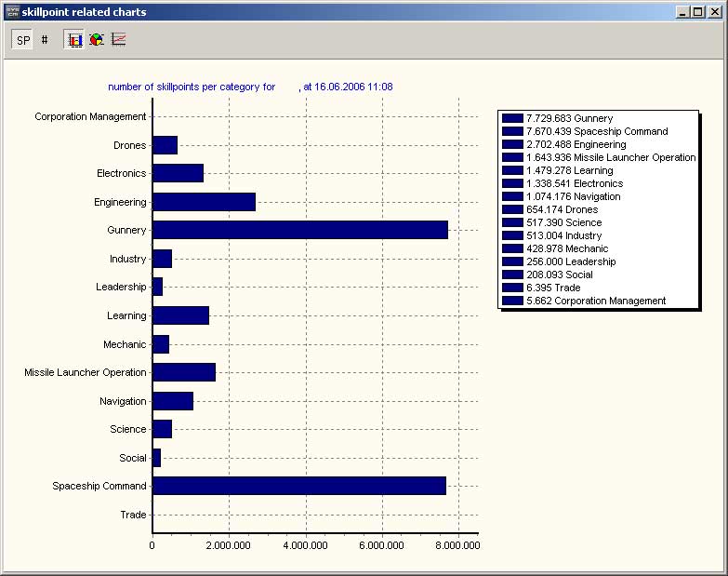
Task: Click the Corporation Management axis label
Action: pos(90,116)
